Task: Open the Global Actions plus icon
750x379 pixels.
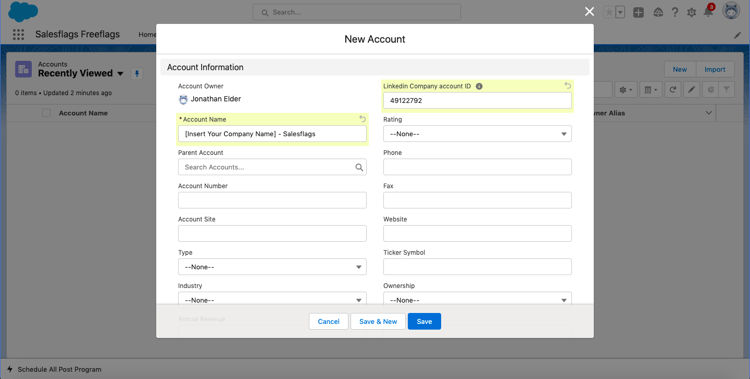Action: coord(638,12)
